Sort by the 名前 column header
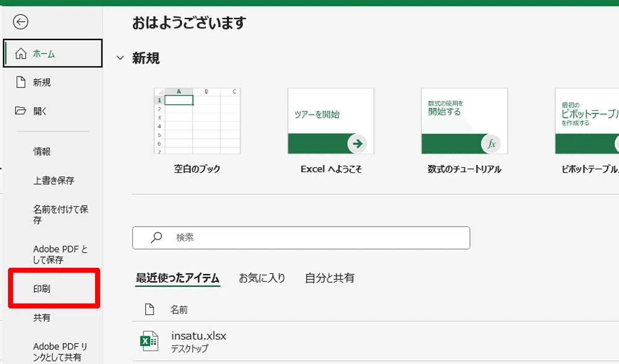 pos(179,310)
